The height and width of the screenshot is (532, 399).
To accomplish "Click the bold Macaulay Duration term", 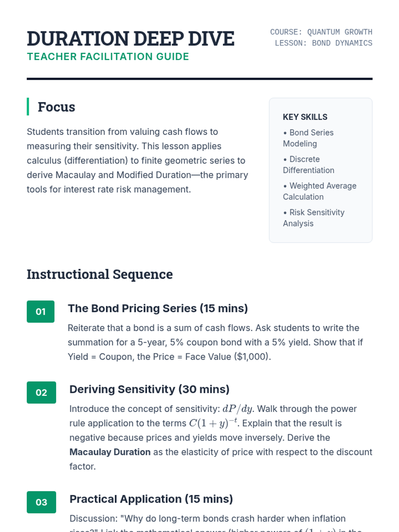I will pyautogui.click(x=110, y=452).
